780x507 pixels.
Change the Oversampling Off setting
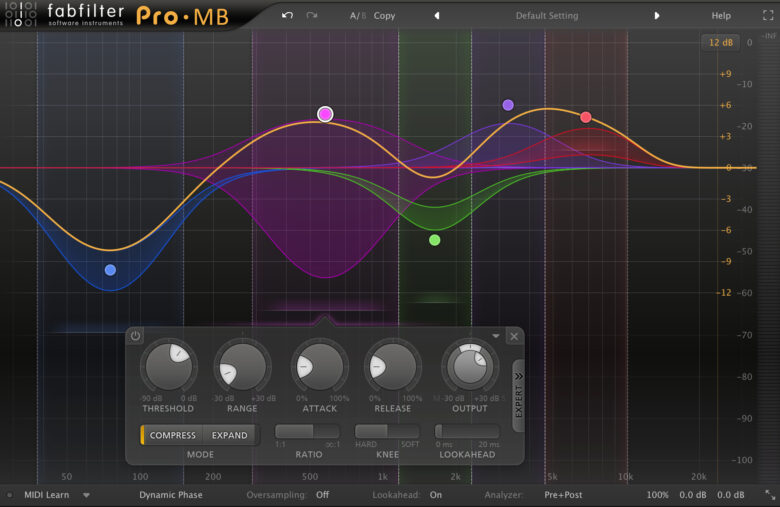(x=322, y=495)
